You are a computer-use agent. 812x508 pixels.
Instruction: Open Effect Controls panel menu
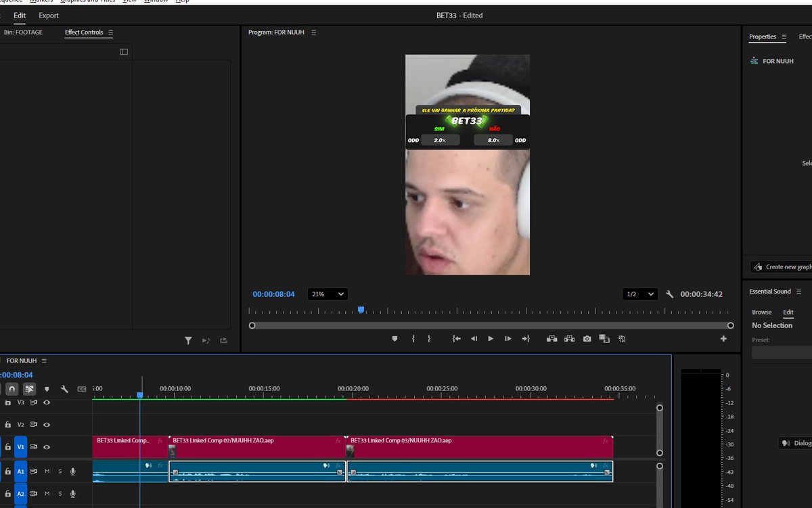coord(110,32)
